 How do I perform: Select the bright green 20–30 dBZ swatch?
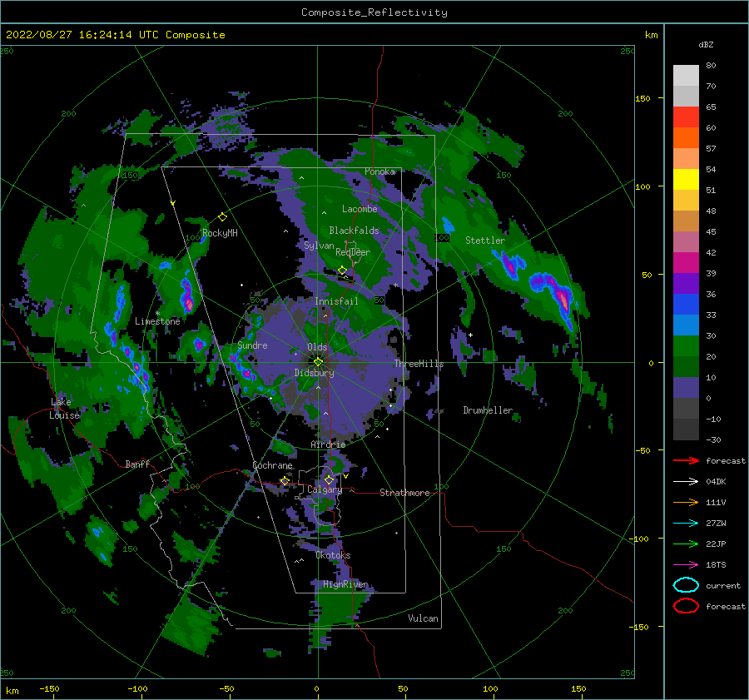tap(686, 345)
